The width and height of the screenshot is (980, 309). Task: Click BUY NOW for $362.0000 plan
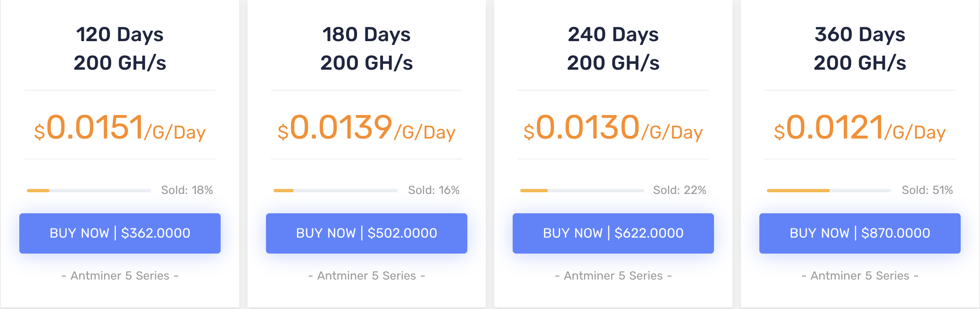coord(120,233)
